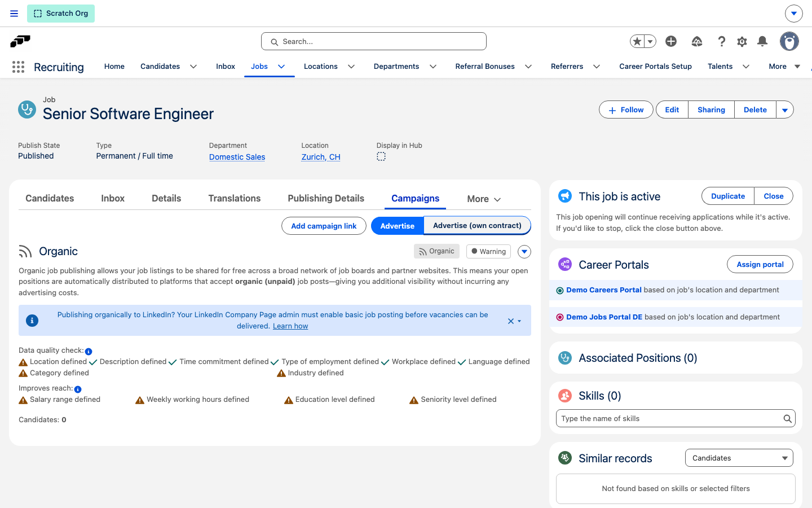
Task: Go to Career Portals Setup
Action: coord(655,67)
